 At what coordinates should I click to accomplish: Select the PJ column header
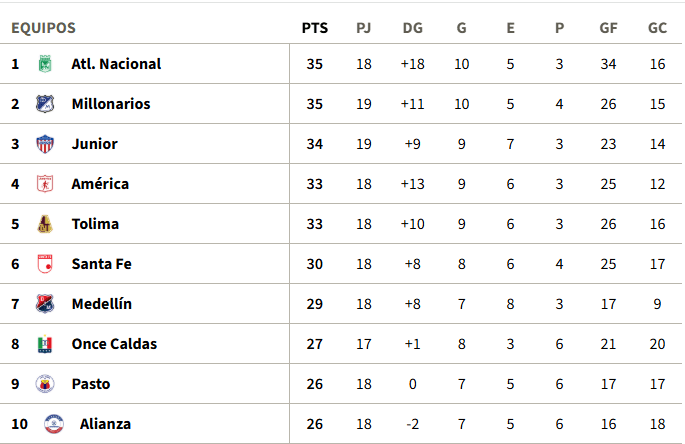point(363,28)
